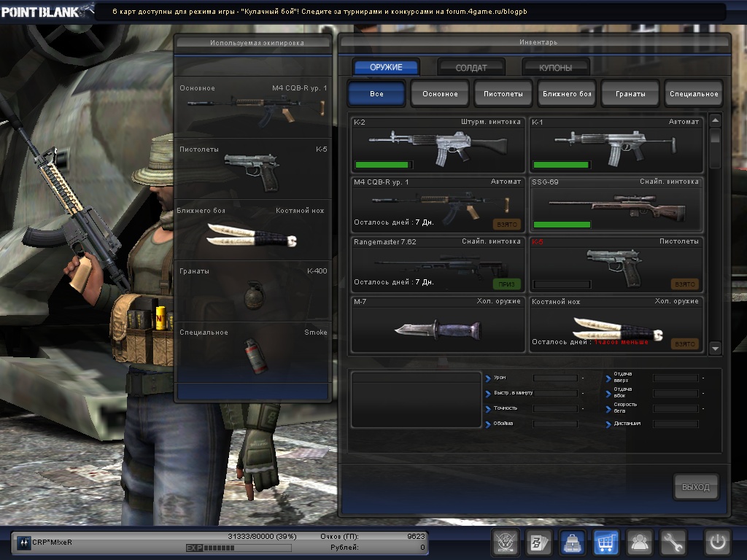The image size is (747, 560).
Task: Switch to the СОЛДАТ tab
Action: coord(471,68)
